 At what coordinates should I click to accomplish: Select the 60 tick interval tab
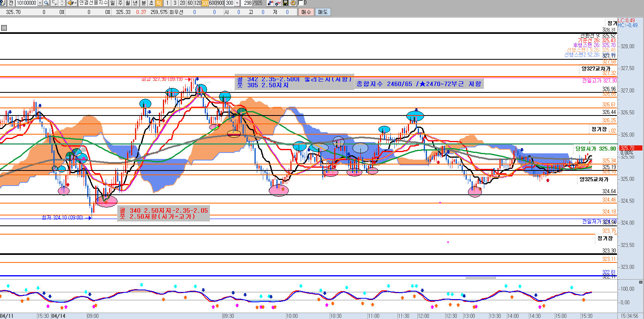tap(190, 3)
